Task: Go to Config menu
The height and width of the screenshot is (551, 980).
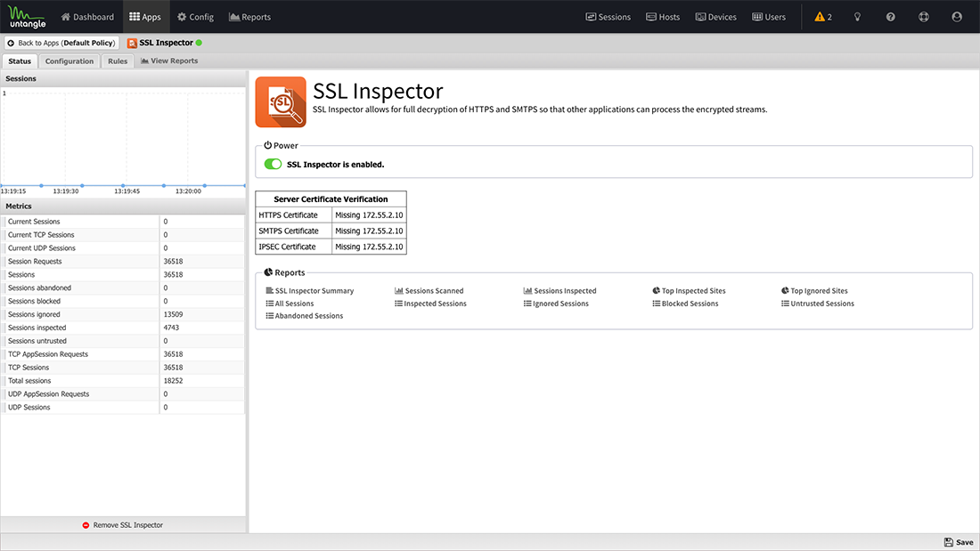Action: click(x=196, y=17)
